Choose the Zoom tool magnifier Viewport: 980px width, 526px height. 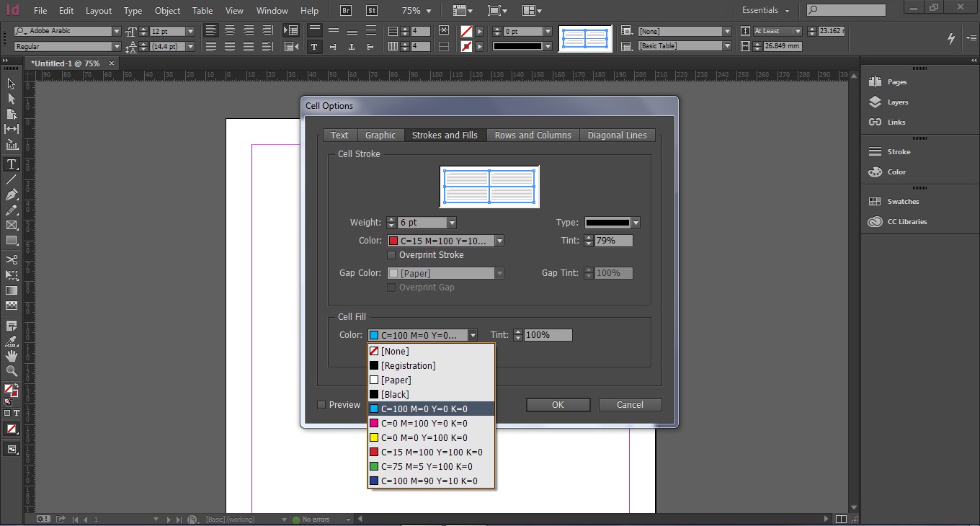[12, 371]
